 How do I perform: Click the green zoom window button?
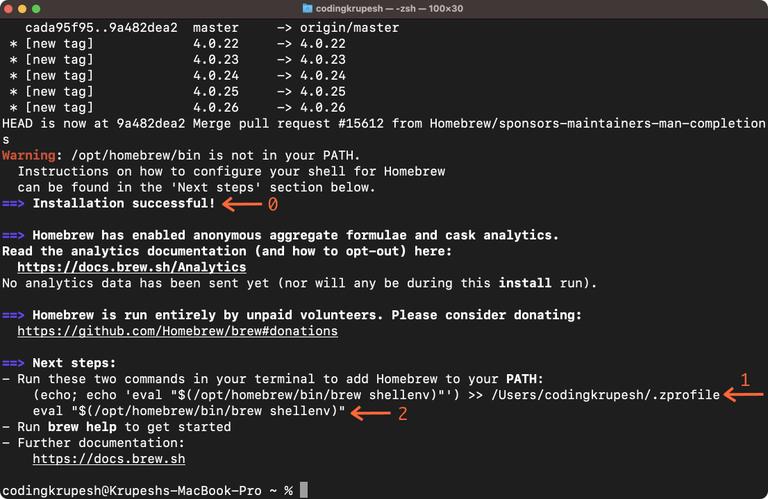[x=36, y=9]
